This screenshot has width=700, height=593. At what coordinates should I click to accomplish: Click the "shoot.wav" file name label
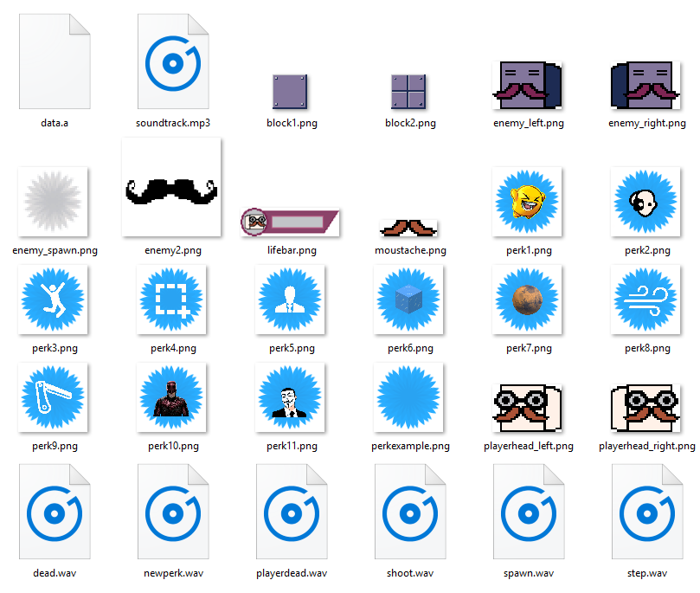coord(410,573)
